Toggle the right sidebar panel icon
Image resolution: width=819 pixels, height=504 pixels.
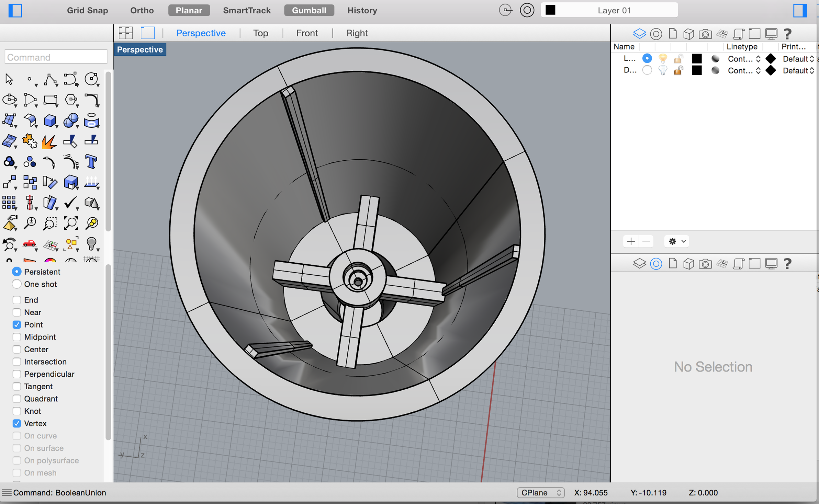point(800,10)
